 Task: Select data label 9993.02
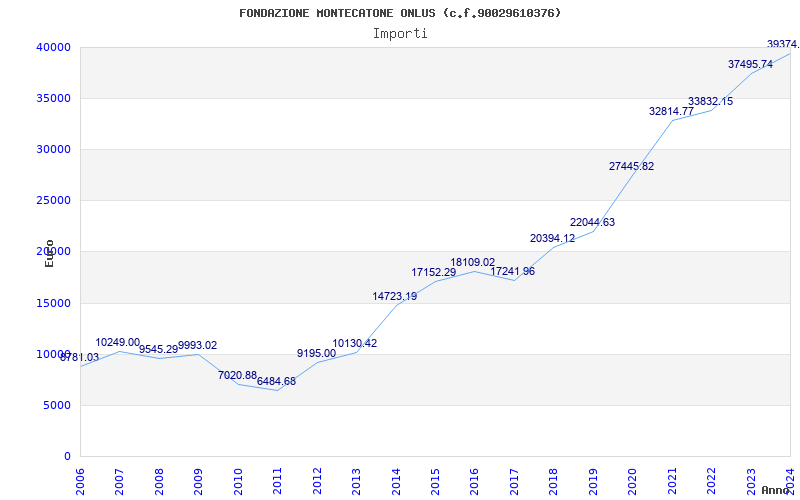click(x=197, y=345)
